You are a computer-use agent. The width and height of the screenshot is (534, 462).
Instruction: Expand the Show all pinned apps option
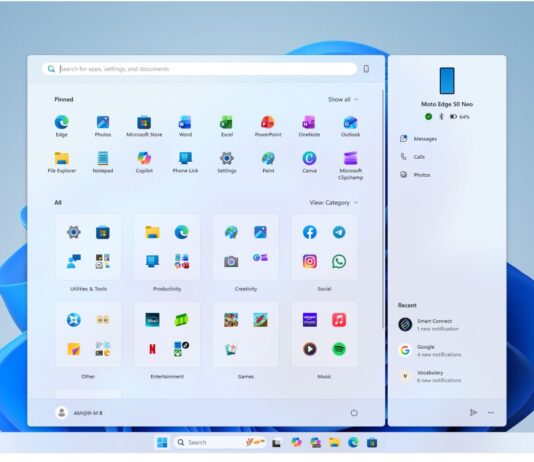[343, 99]
